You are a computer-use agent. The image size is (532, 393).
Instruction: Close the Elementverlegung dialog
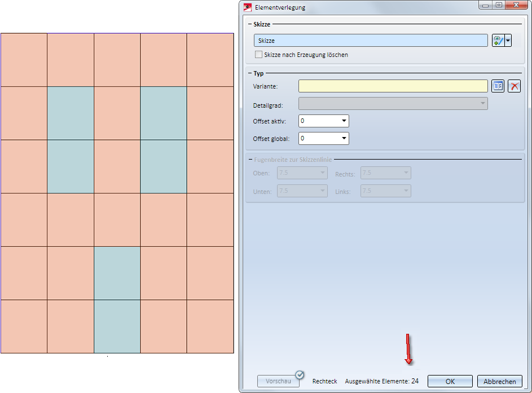516,5
